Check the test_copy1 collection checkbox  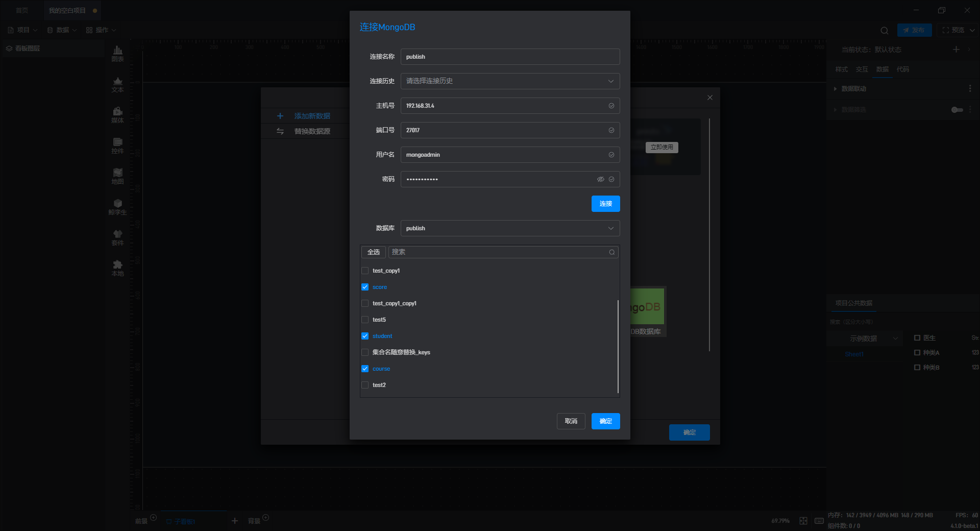coord(365,271)
